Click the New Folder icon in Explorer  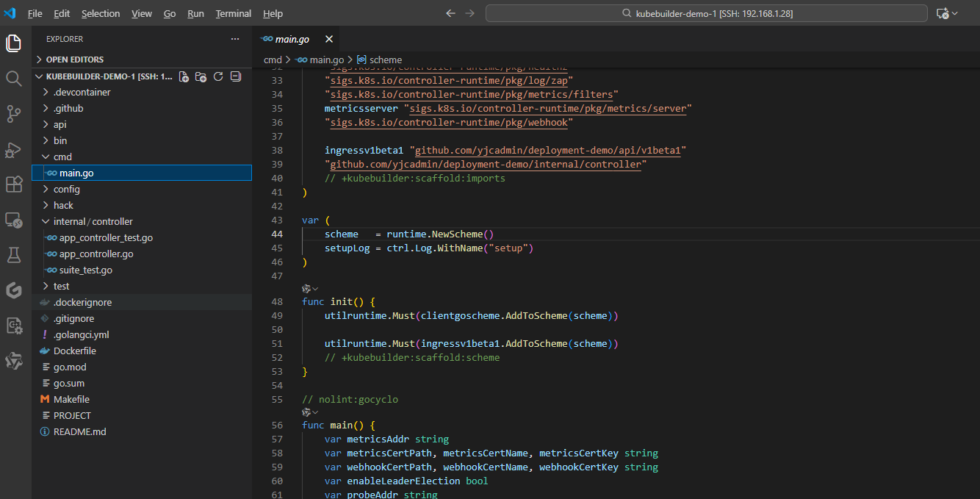click(x=201, y=76)
